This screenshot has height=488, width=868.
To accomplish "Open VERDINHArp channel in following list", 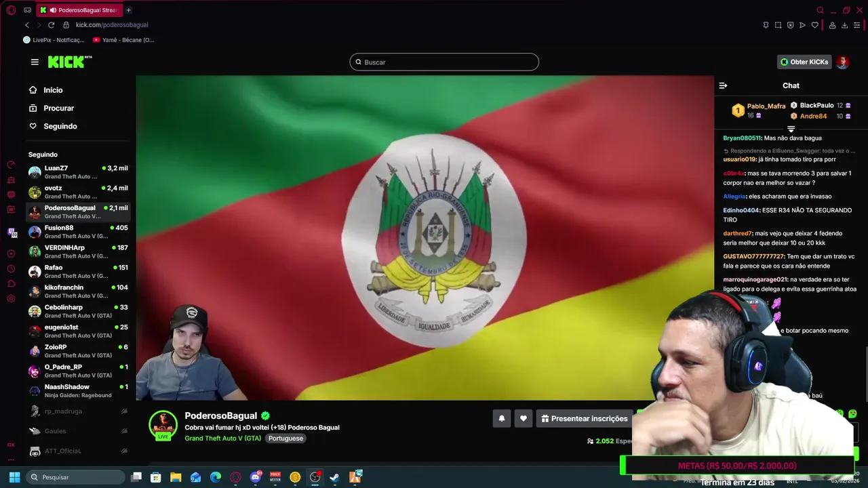I will [78, 251].
